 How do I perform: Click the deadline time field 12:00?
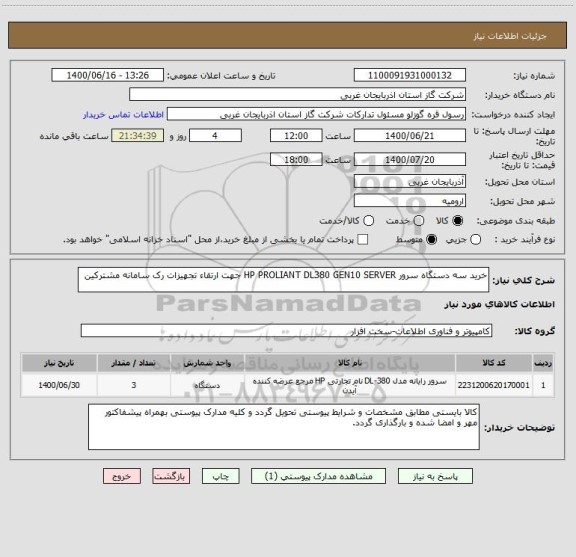point(296,136)
